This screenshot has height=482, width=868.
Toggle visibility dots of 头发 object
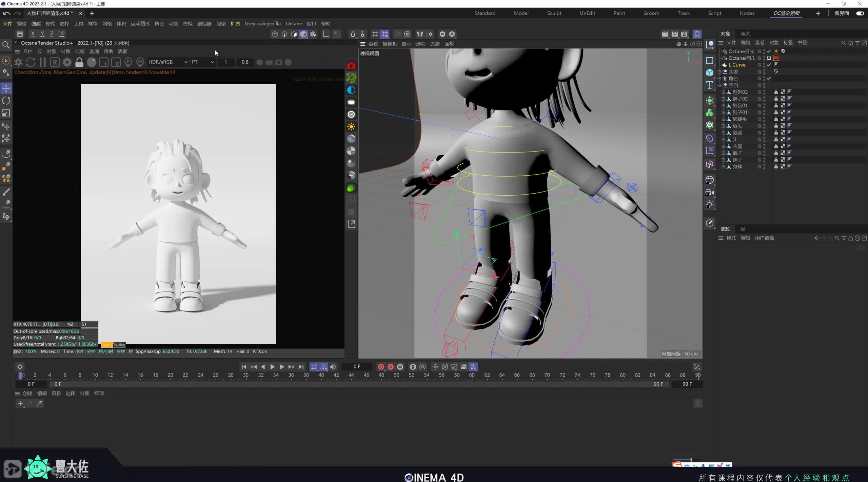764,72
